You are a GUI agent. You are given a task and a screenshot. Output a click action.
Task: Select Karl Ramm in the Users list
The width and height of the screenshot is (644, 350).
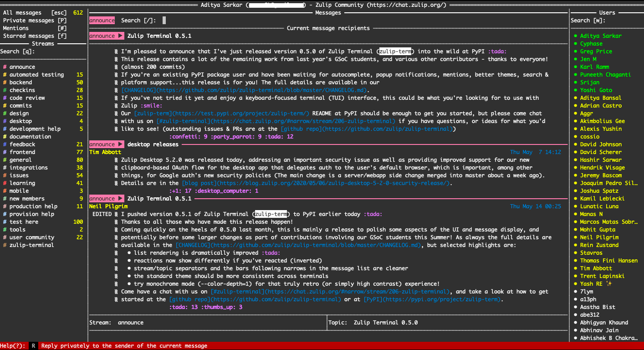(595, 67)
